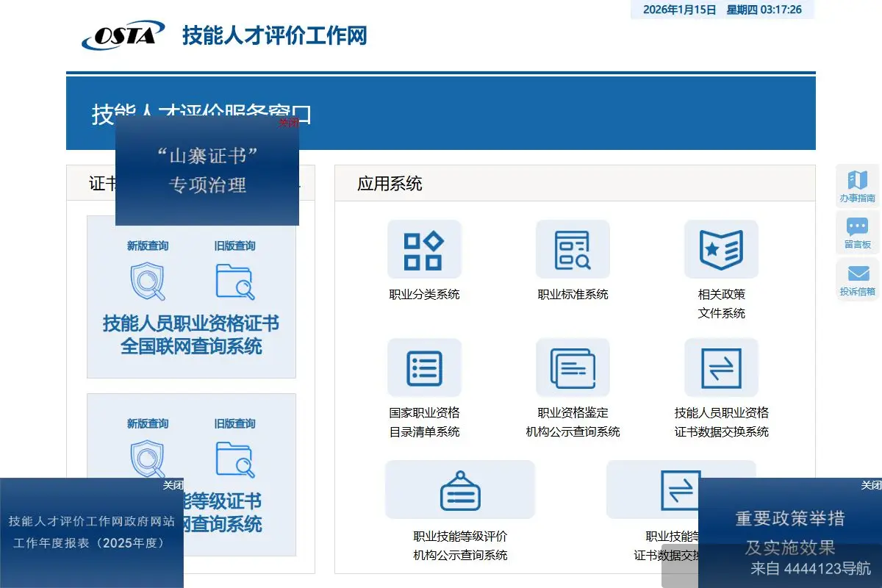
Task: Click the OSTA logo
Action: coord(121,35)
